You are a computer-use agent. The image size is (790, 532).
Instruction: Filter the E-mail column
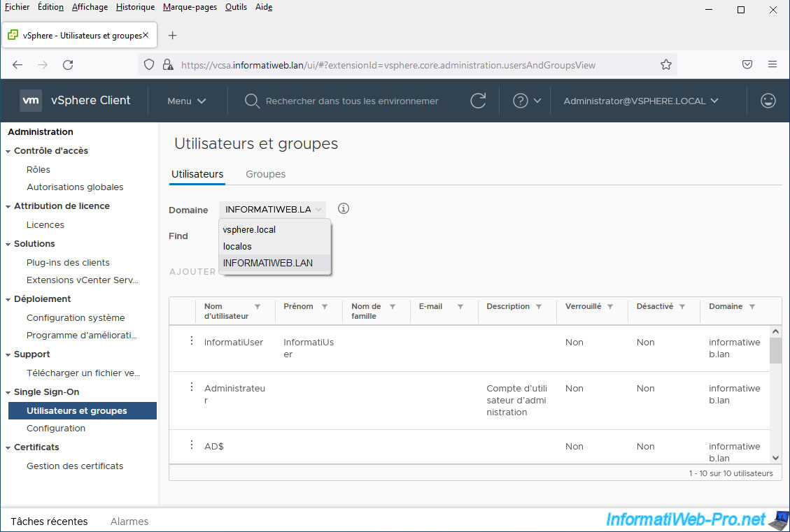click(x=460, y=306)
